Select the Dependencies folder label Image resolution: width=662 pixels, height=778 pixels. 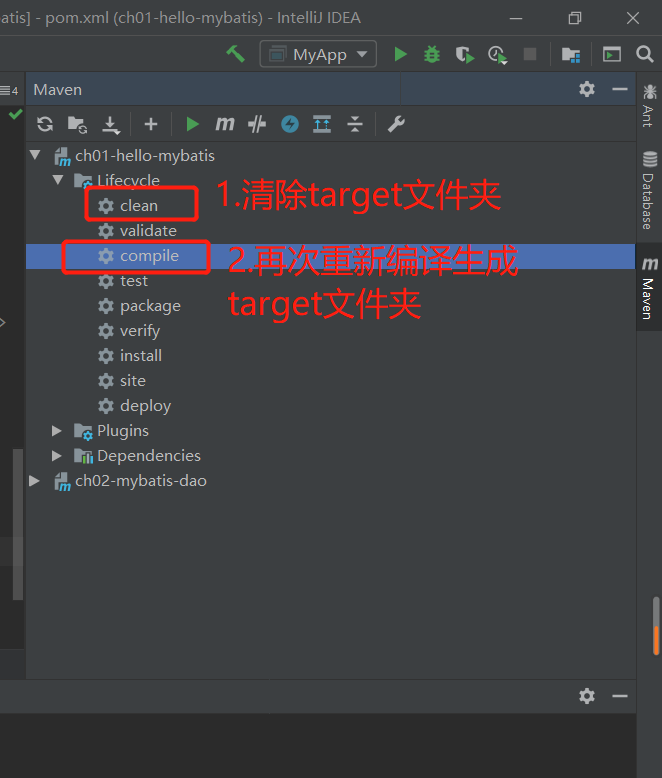click(149, 455)
